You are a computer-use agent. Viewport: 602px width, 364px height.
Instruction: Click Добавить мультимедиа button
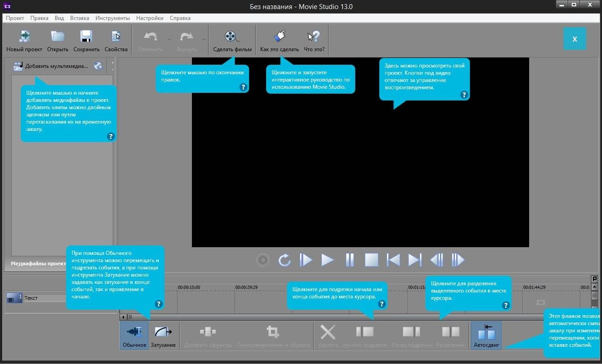51,66
